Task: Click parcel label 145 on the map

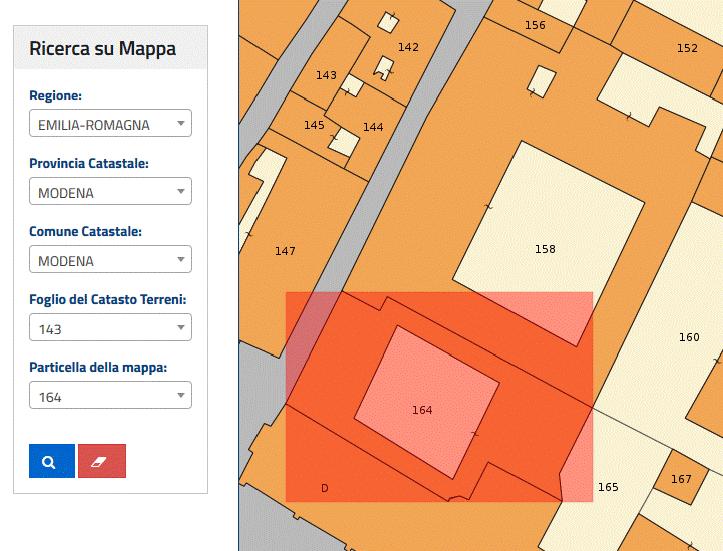Action: pos(314,125)
